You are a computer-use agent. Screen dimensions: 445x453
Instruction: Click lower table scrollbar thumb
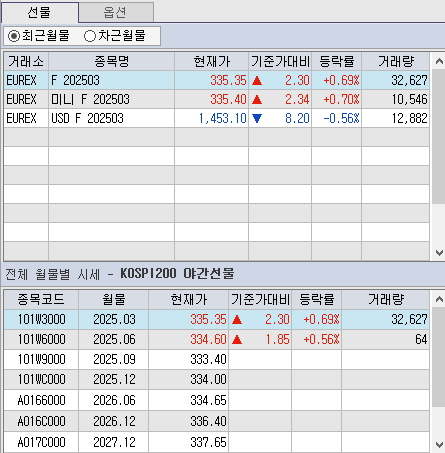(x=439, y=357)
